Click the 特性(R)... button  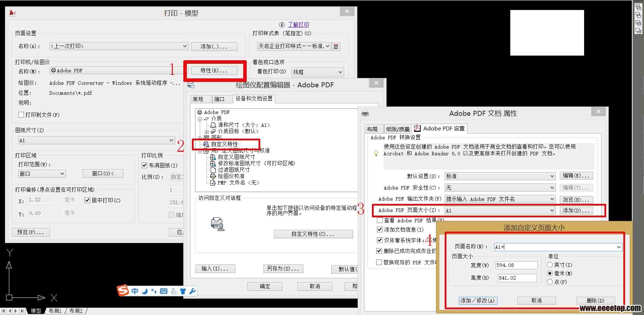(x=214, y=71)
